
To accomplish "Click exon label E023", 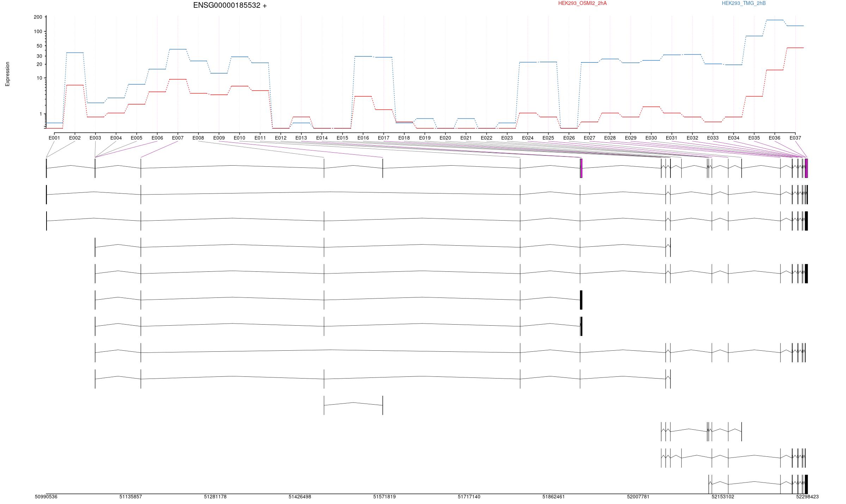I will click(x=507, y=138).
